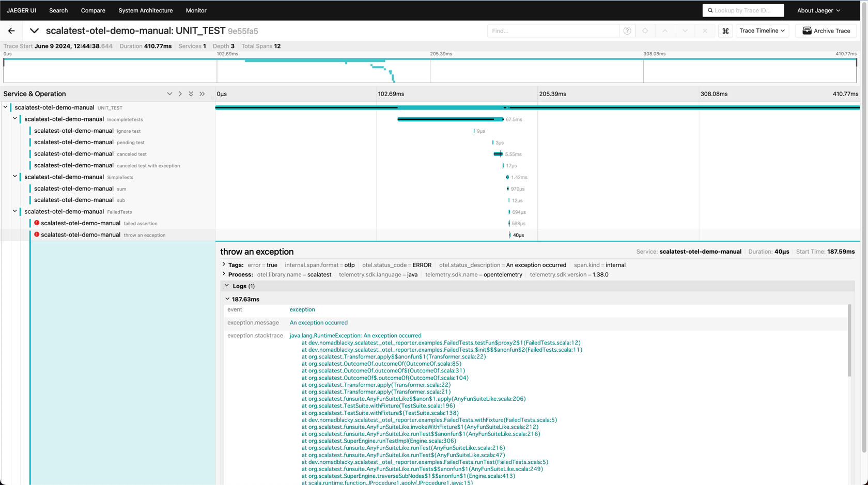Click the locate span diamond icon

[x=645, y=31]
